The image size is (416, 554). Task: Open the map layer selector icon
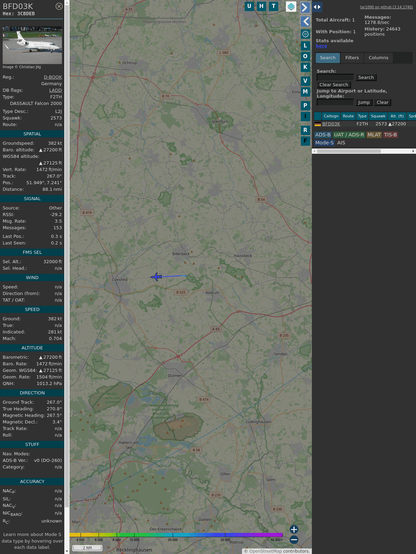coord(291,6)
